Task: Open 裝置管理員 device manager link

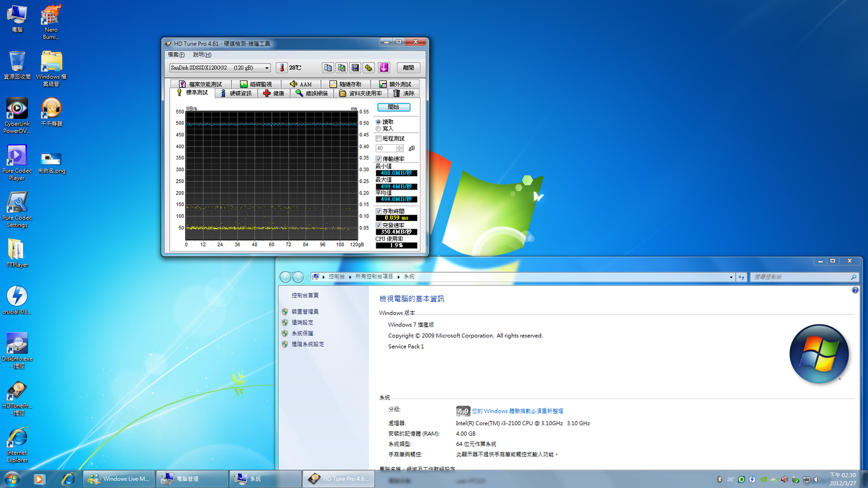Action: point(305,312)
